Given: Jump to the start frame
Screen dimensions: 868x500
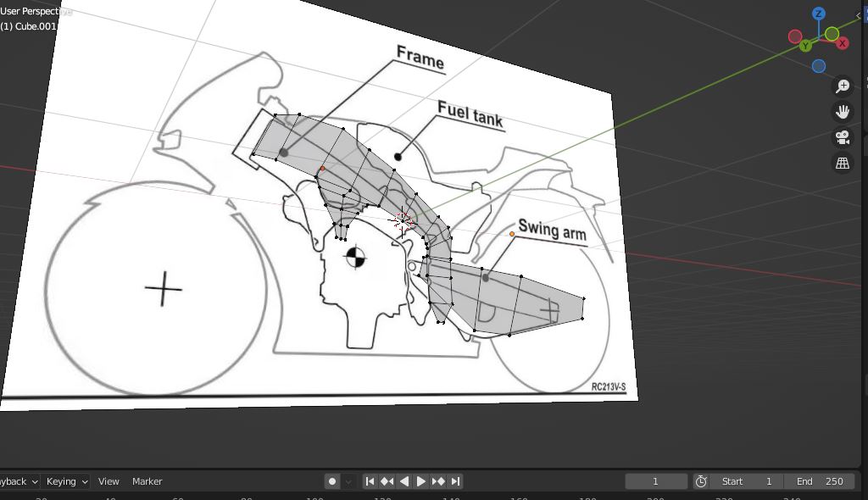Looking at the screenshot, I should pos(370,481).
